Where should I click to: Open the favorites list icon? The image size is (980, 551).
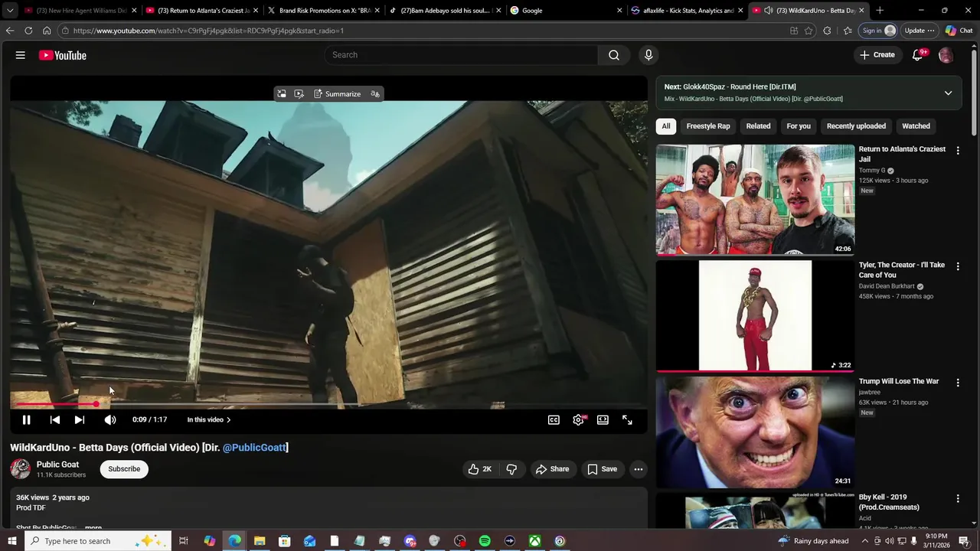(x=848, y=31)
